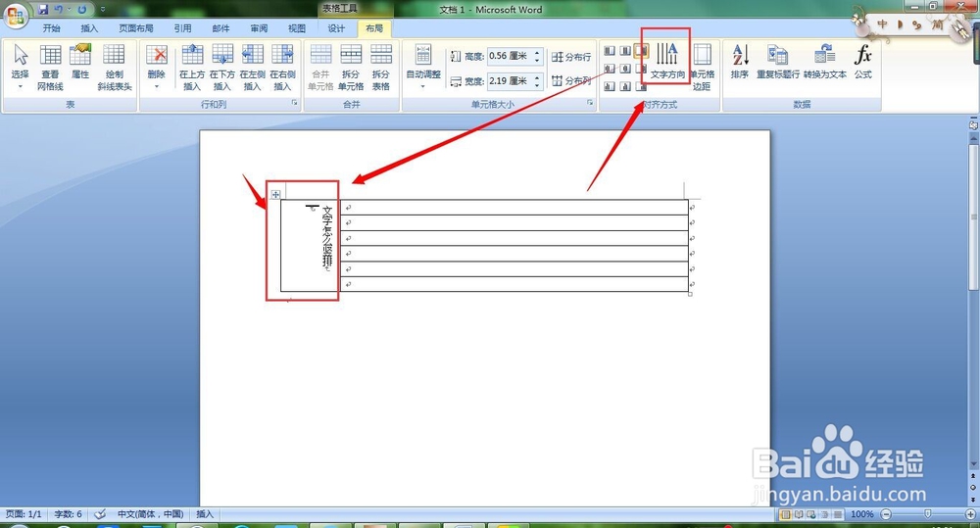Switch to the 开始 tab
Image resolution: width=980 pixels, height=528 pixels.
pos(51,28)
